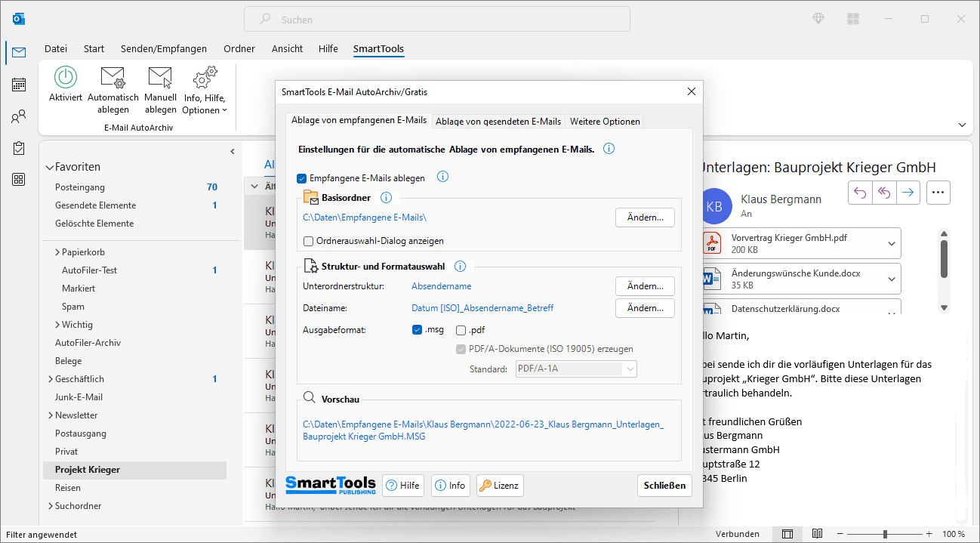980x543 pixels.
Task: Open the more actions ellipsis button
Action: point(938,193)
